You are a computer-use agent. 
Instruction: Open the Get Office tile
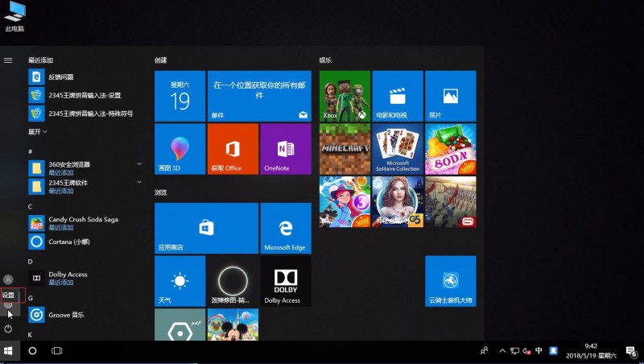tap(233, 149)
